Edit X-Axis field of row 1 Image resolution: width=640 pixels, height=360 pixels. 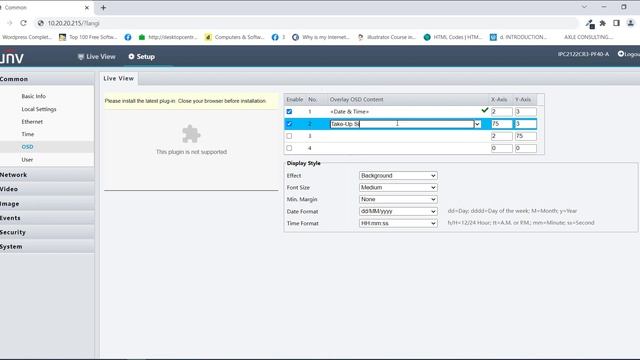coord(502,111)
